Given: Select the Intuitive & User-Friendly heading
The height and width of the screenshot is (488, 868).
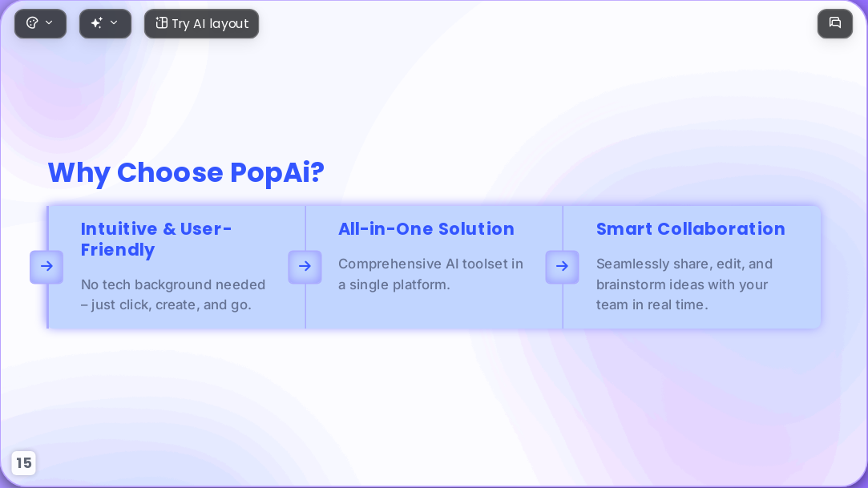Looking at the screenshot, I should pos(156,239).
